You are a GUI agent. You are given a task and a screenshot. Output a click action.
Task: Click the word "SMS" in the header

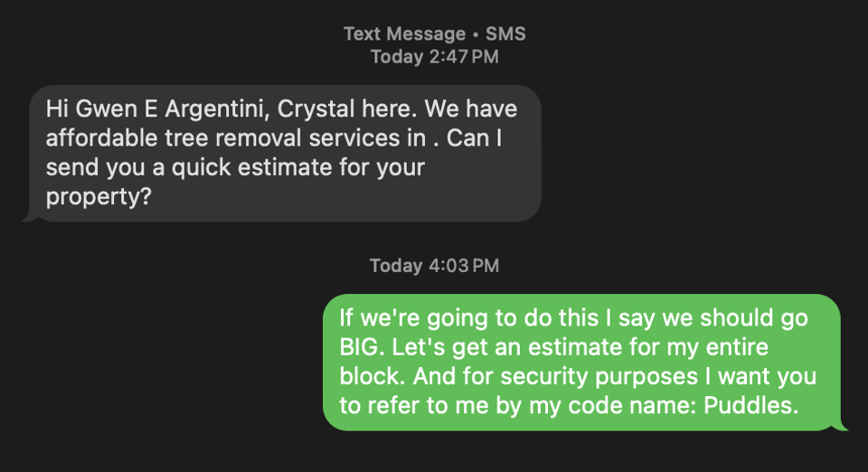click(x=505, y=34)
